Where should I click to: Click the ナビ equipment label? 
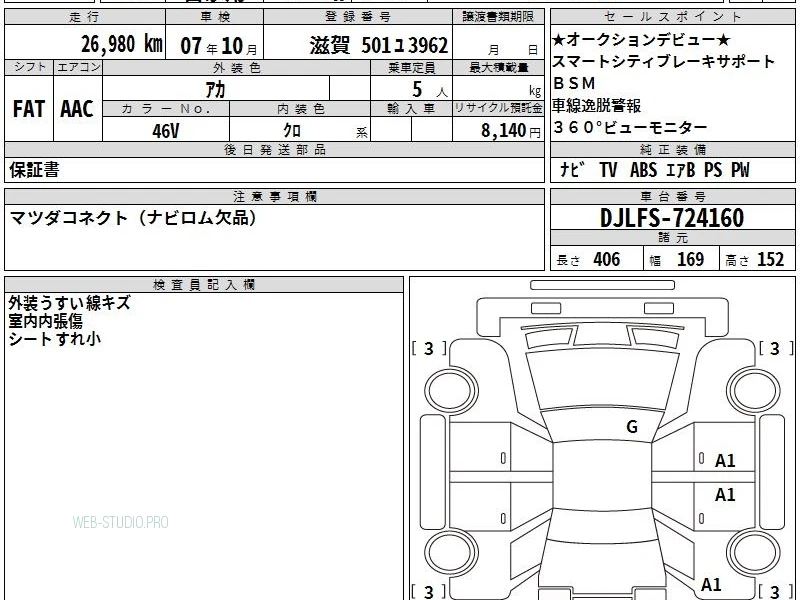[x=571, y=170]
